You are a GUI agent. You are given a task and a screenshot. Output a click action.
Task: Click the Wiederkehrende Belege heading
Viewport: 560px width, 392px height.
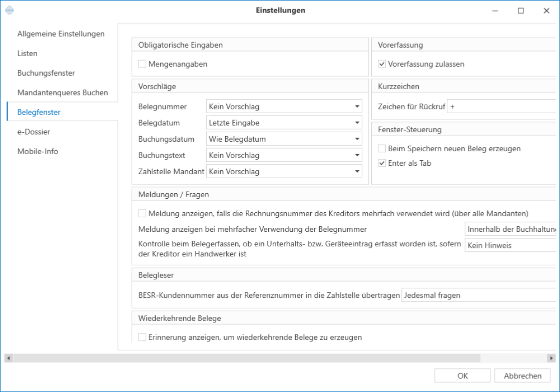coord(180,318)
